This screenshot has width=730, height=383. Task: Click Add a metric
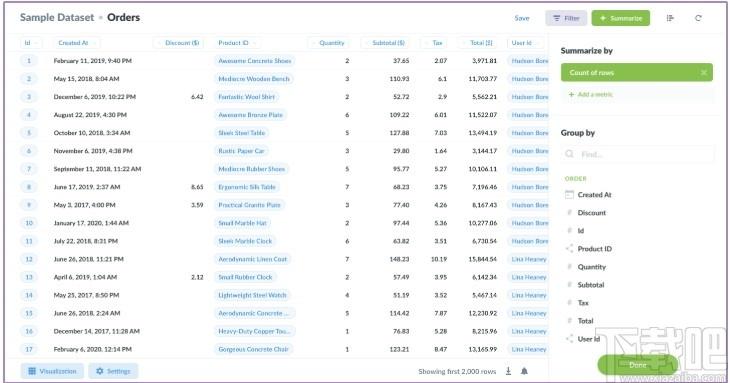point(590,94)
